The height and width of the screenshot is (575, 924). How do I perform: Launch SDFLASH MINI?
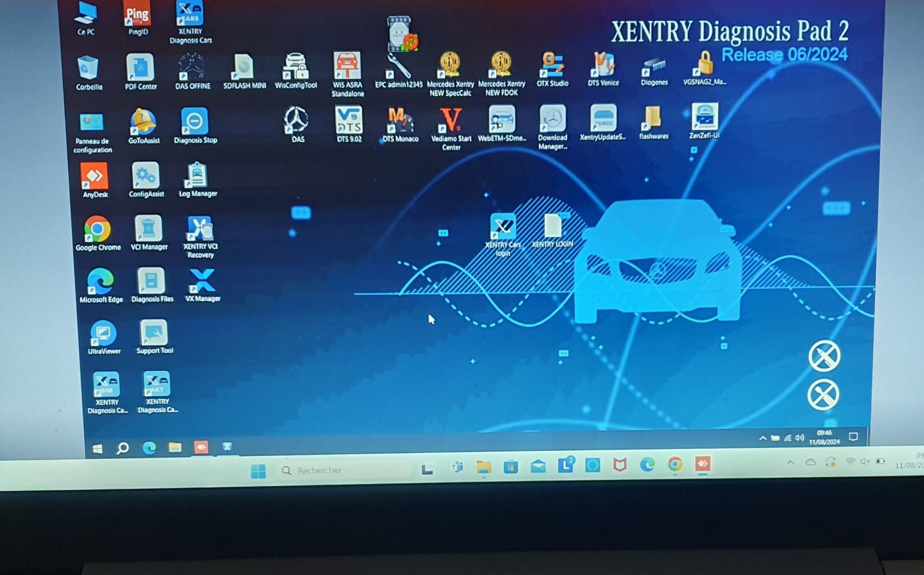244,71
